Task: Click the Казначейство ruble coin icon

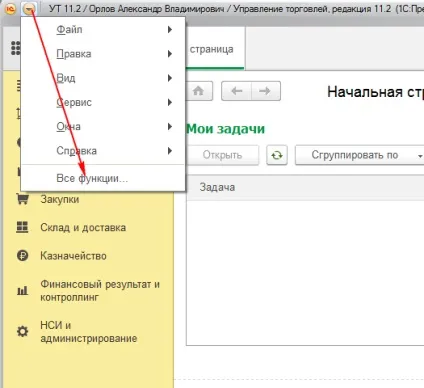Action: [22, 256]
